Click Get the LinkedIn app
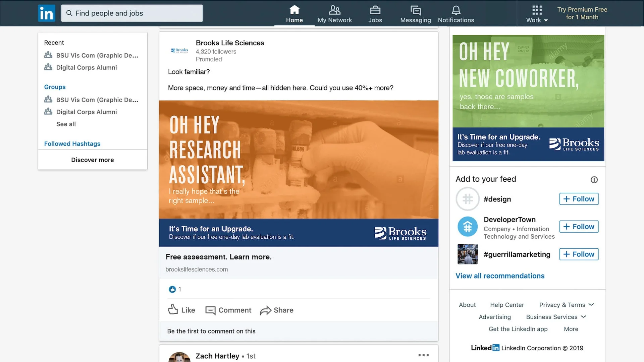The height and width of the screenshot is (362, 644). coord(518,329)
